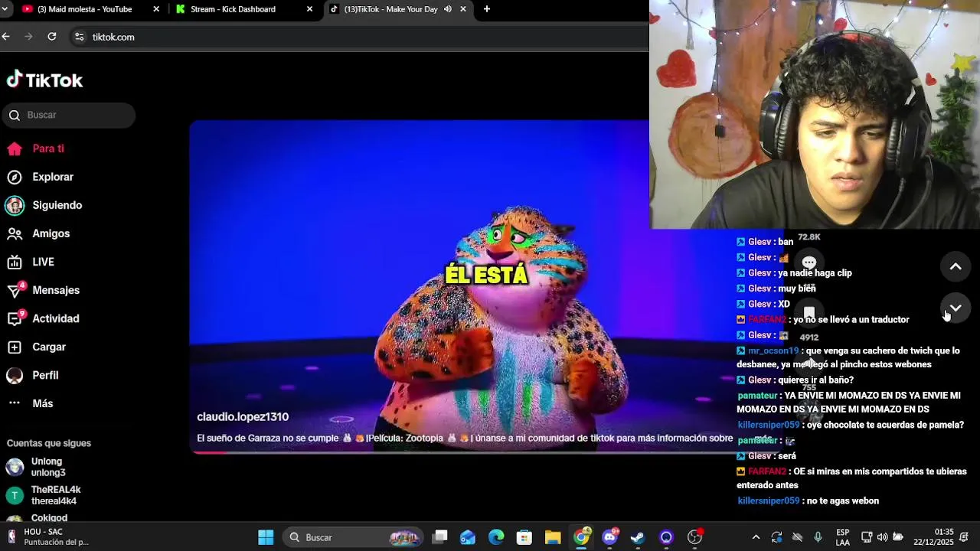Save video with the bookmark icon
The image size is (980, 551).
click(809, 312)
